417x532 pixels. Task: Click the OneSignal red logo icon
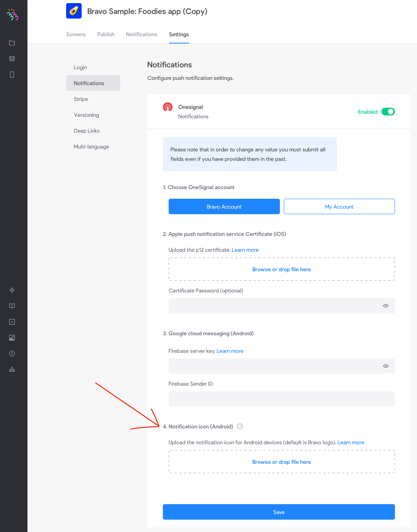click(x=168, y=107)
